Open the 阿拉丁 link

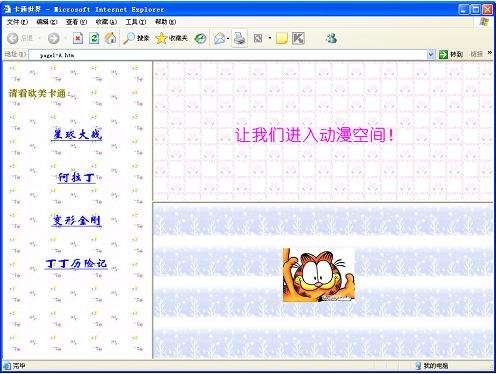tap(77, 177)
